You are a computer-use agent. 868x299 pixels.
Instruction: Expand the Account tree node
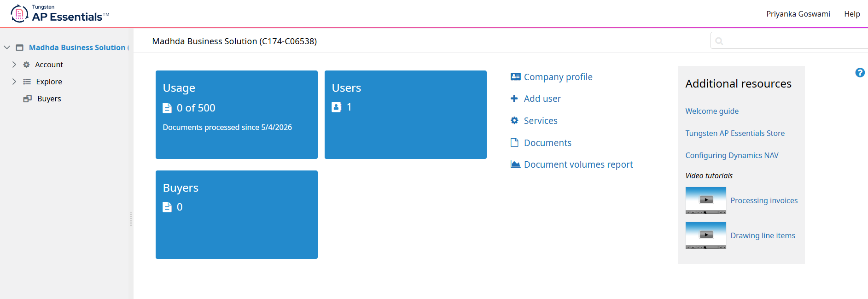pyautogui.click(x=14, y=64)
